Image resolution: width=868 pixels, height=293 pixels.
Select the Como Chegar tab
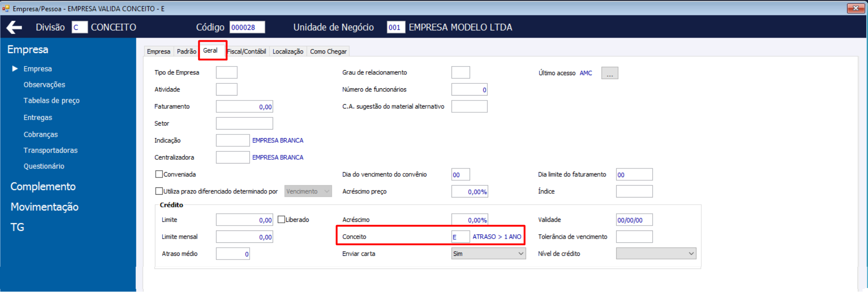tap(328, 51)
